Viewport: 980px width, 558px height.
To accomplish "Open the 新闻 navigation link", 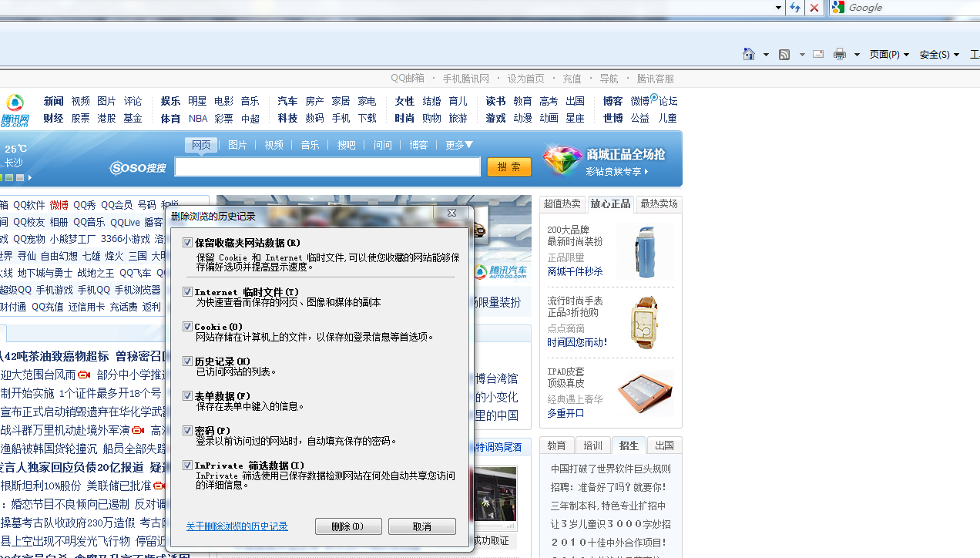I will tap(54, 101).
